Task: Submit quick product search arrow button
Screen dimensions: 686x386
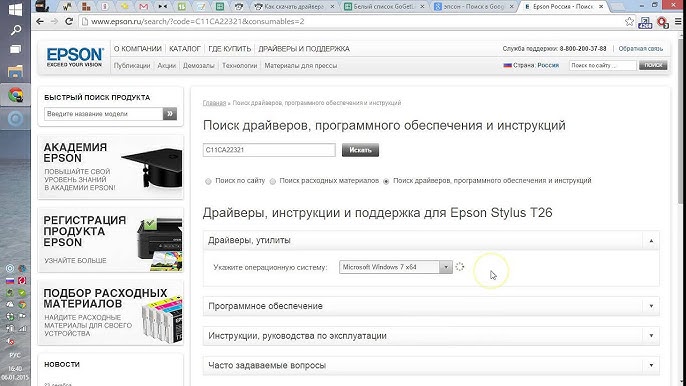Action: 170,114
